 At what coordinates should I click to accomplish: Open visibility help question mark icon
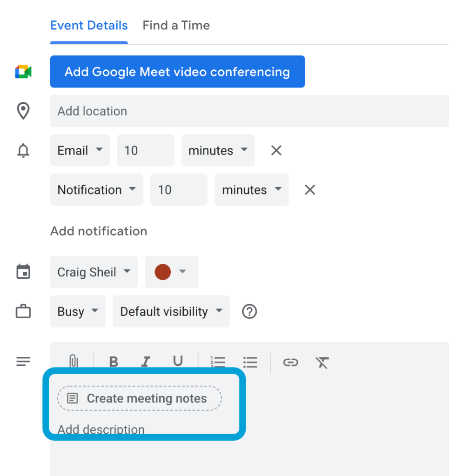coord(250,311)
